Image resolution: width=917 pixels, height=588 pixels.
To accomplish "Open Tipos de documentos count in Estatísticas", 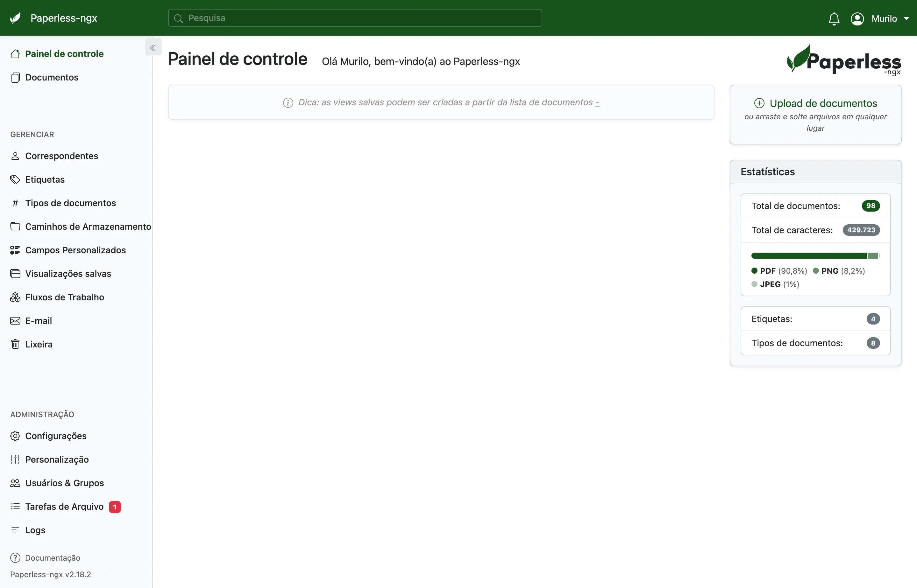I will [x=815, y=343].
